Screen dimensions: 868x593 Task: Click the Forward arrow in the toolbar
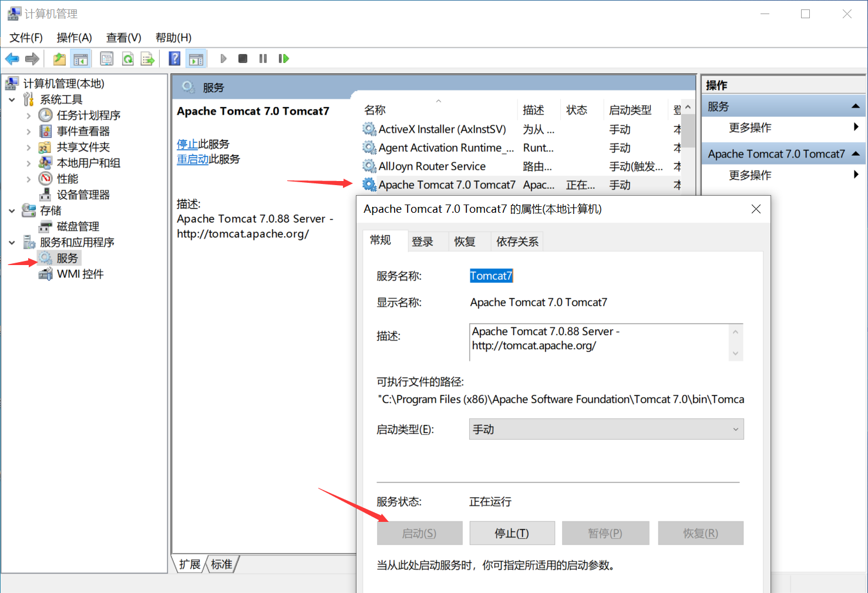[32, 59]
